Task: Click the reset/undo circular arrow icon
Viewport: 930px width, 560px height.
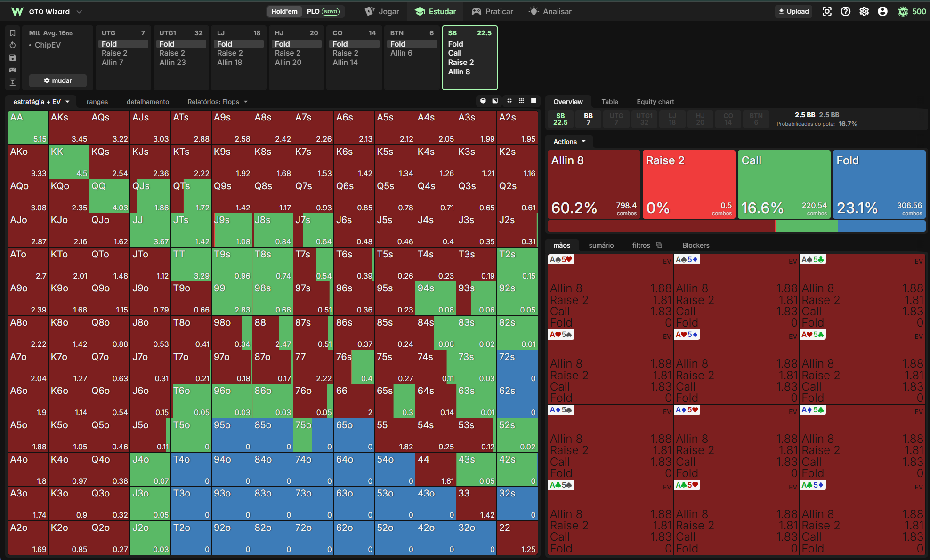Action: [x=13, y=45]
